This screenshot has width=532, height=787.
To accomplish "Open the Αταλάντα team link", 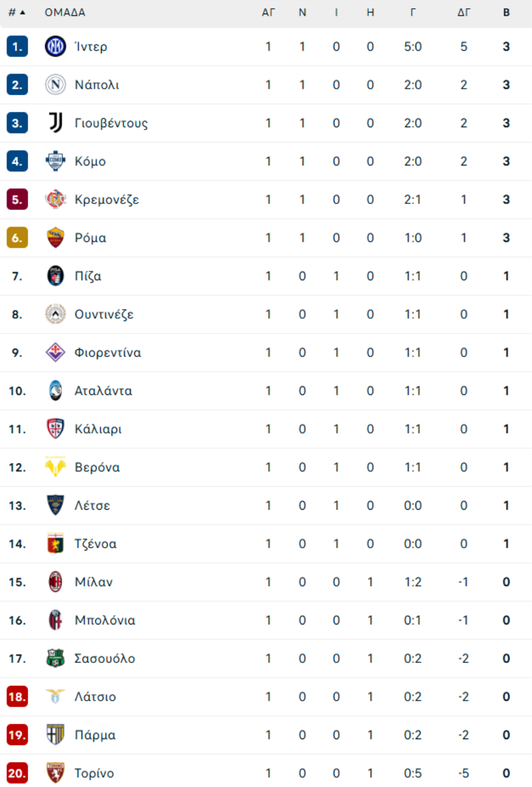I will 103,391.
